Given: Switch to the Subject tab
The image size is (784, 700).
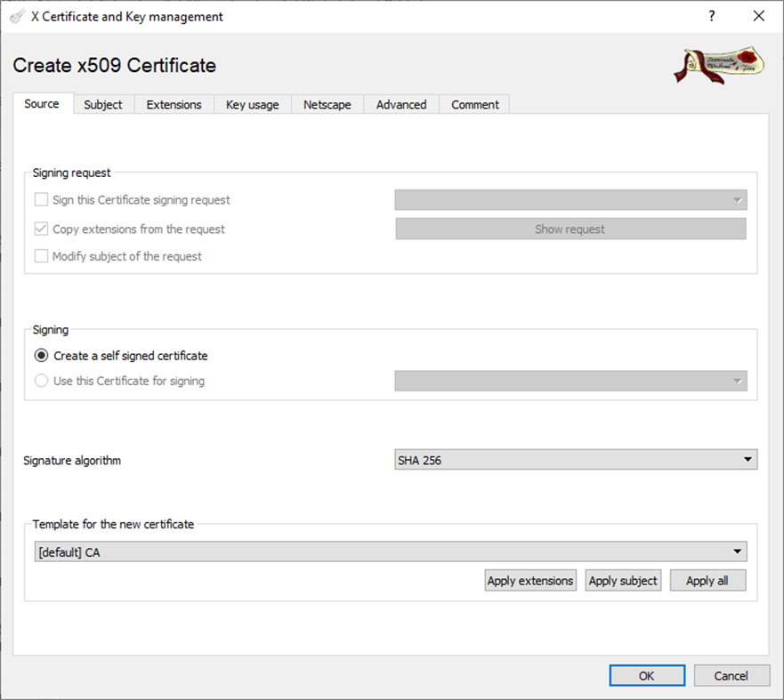Looking at the screenshot, I should [x=102, y=104].
